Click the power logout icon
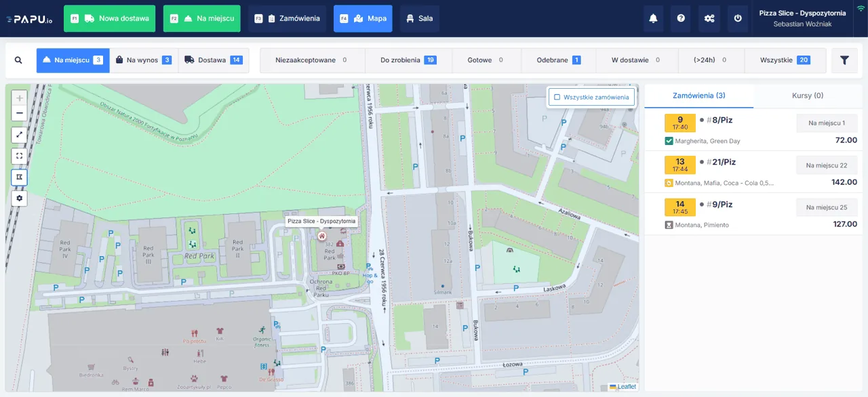The width and height of the screenshot is (868, 397). (x=738, y=18)
